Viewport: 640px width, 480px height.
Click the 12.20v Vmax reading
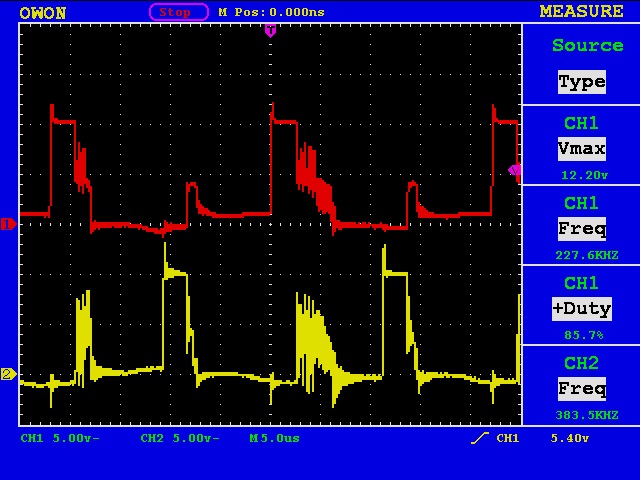click(x=584, y=175)
